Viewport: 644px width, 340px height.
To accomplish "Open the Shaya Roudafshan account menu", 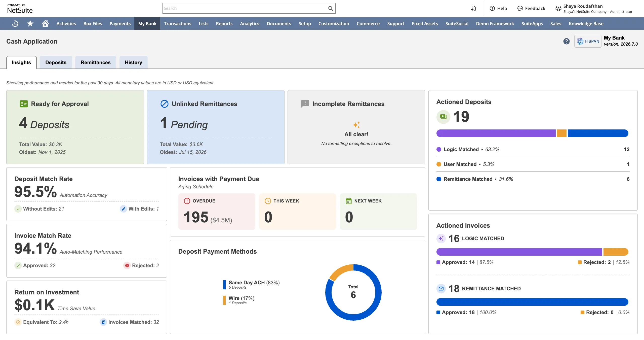I will click(x=594, y=9).
